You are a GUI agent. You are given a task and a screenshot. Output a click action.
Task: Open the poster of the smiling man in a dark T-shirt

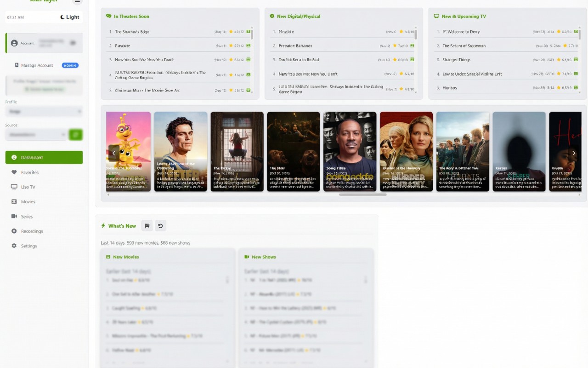click(350, 151)
